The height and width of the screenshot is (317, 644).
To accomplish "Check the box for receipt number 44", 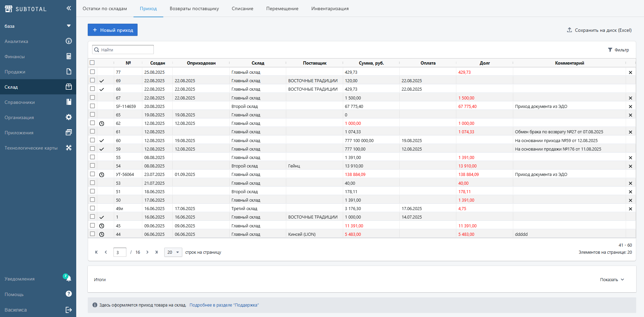I will click(92, 234).
